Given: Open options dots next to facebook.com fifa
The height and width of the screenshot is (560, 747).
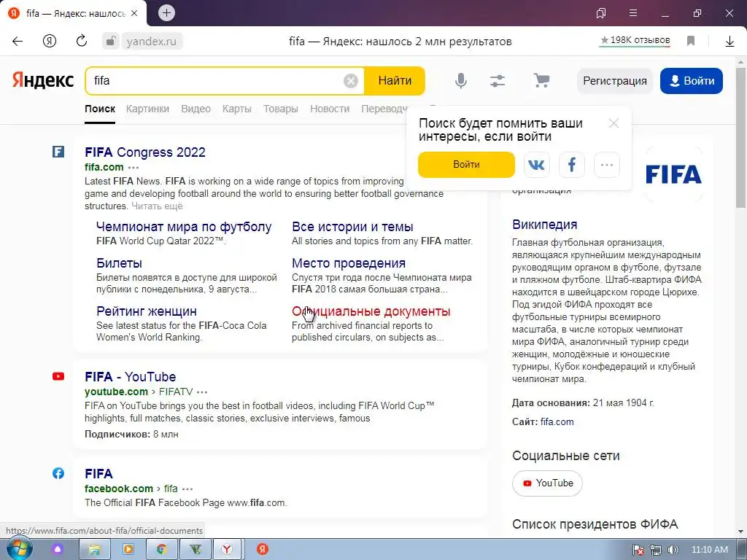Looking at the screenshot, I should [187, 489].
